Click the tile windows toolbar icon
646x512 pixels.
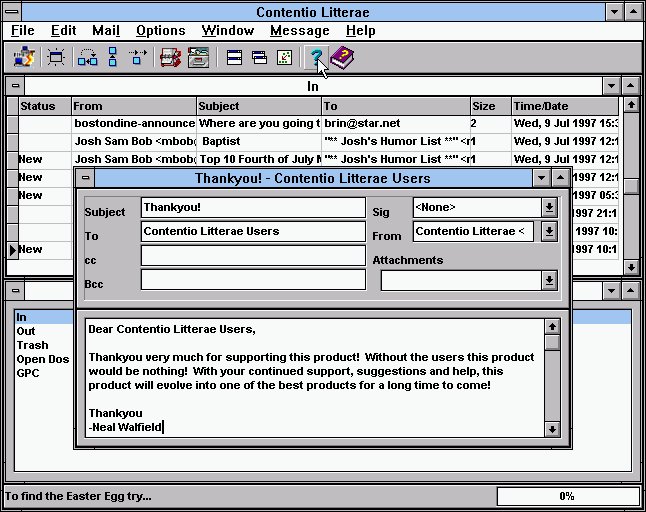point(234,57)
